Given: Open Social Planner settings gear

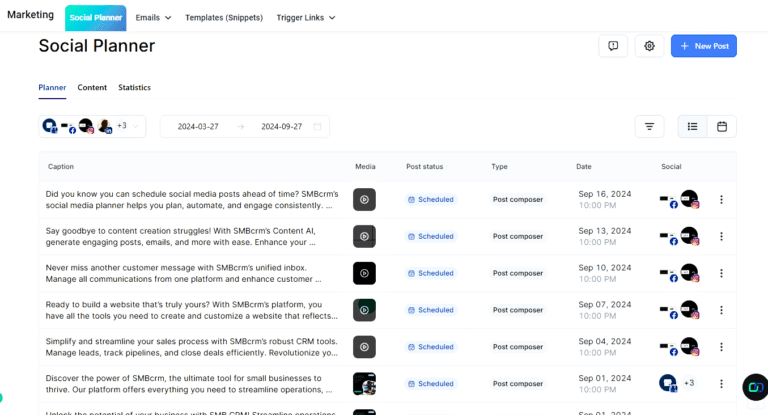Looking at the screenshot, I should 649,46.
